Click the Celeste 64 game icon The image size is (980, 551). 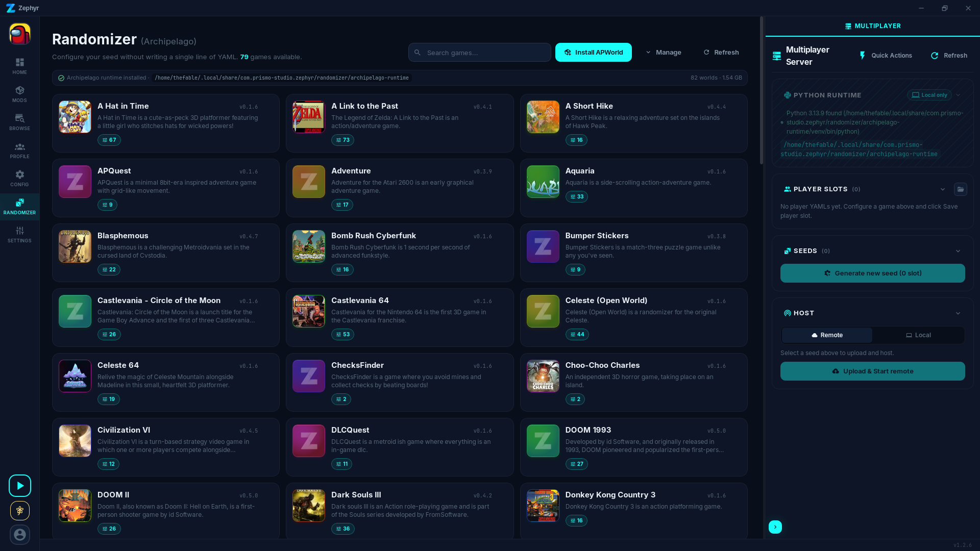[75, 376]
